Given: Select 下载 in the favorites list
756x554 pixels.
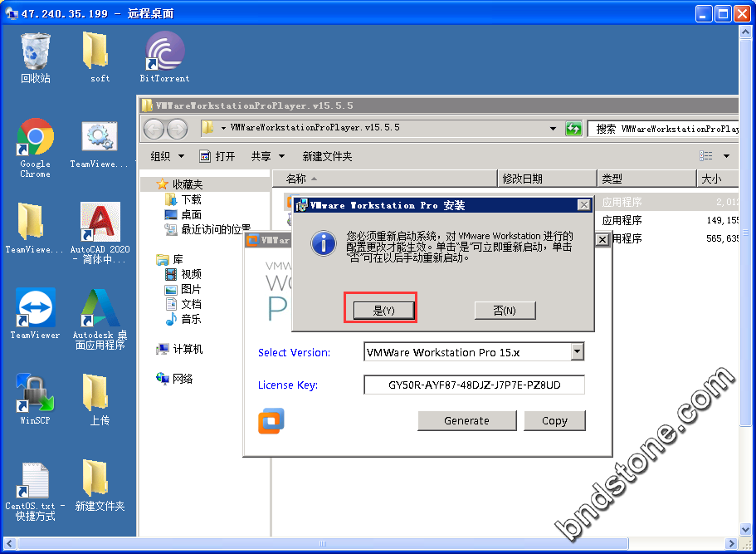Looking at the screenshot, I should tap(183, 199).
